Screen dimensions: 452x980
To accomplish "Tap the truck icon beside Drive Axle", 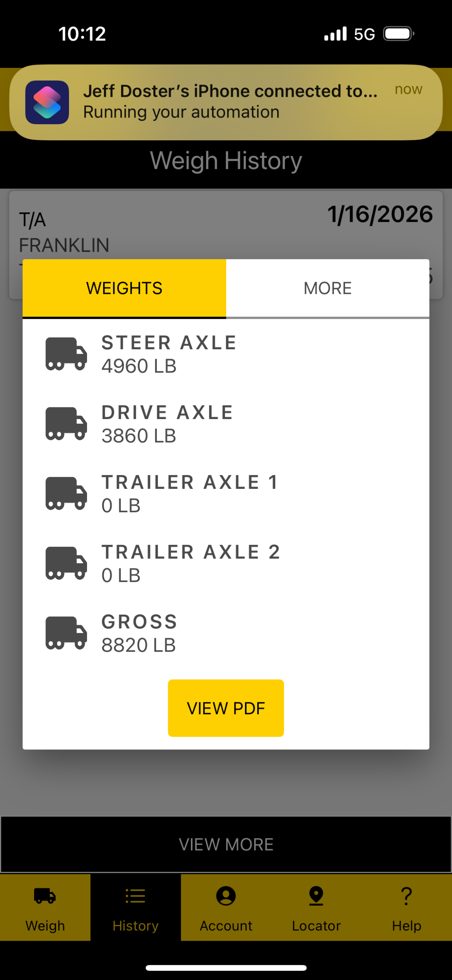I will pyautogui.click(x=66, y=424).
